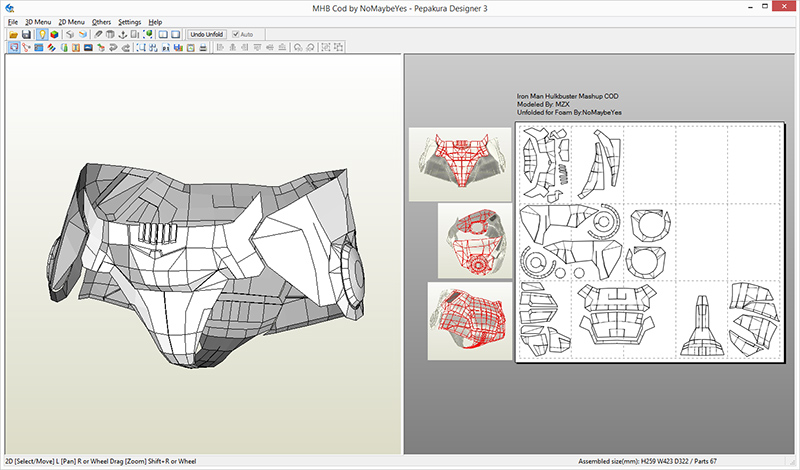The image size is (800, 470).
Task: Click the blue open cube icon
Action: tap(83, 34)
